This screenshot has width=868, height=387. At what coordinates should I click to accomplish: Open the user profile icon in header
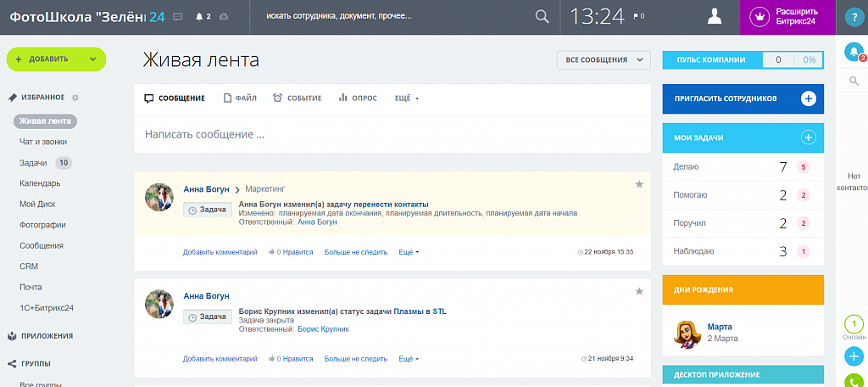point(715,16)
